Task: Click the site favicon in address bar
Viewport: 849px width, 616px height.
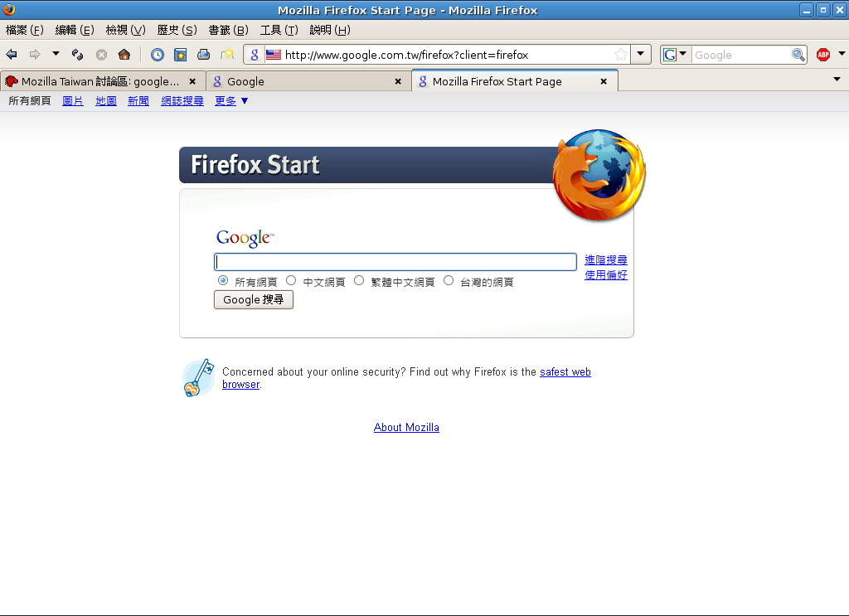Action: click(255, 54)
